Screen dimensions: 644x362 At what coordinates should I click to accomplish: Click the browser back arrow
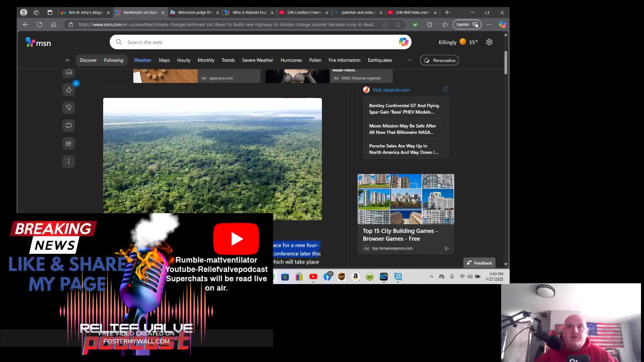click(26, 24)
